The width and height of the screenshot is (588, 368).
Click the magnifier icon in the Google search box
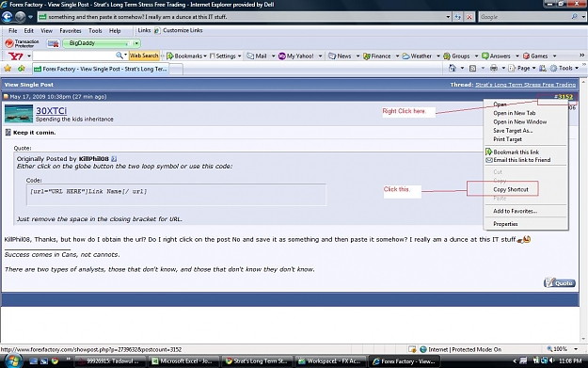574,17
